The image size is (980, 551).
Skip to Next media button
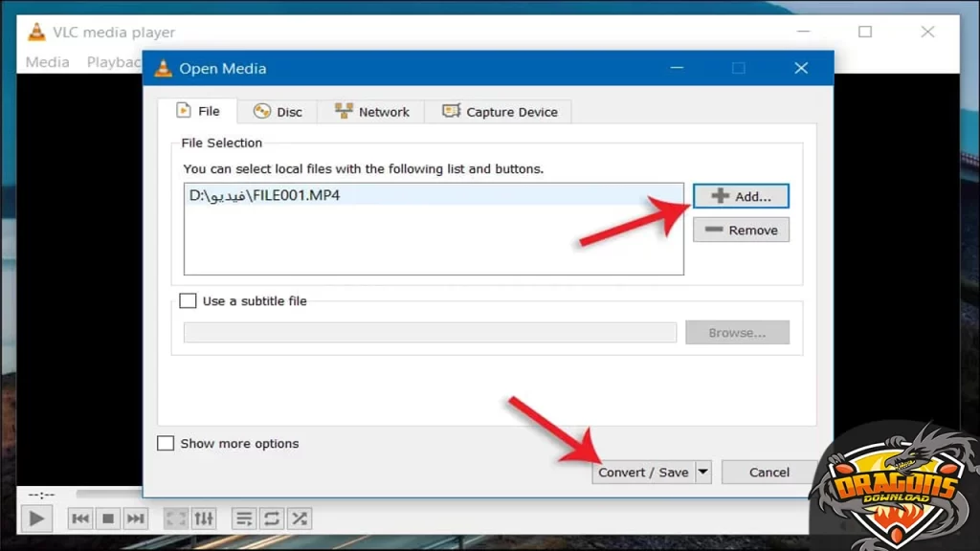(136, 518)
